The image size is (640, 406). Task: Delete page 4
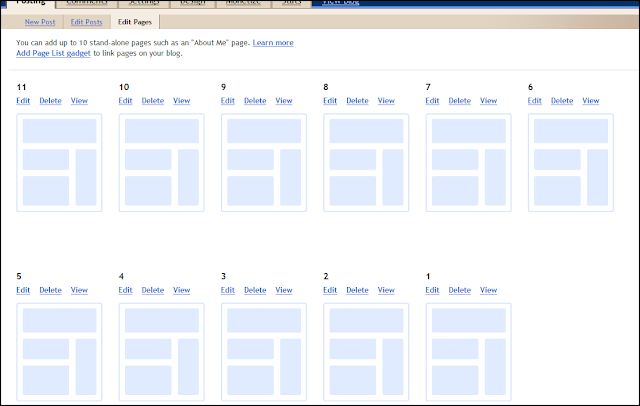point(153,290)
